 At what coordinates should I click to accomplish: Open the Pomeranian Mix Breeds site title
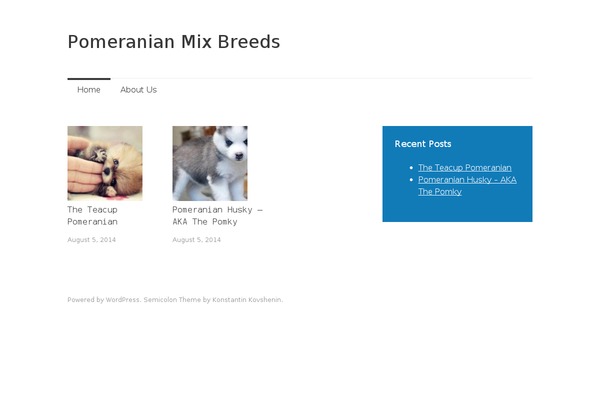pyautogui.click(x=174, y=42)
